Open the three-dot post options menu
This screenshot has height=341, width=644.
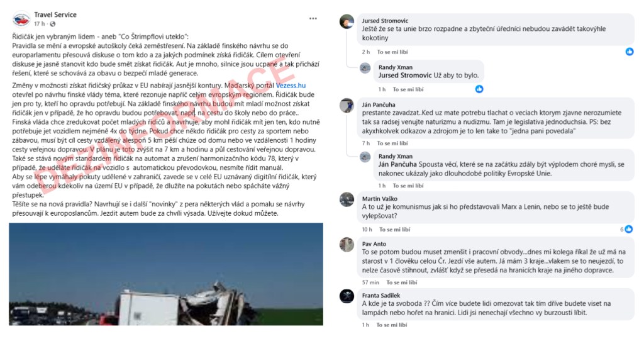(313, 18)
